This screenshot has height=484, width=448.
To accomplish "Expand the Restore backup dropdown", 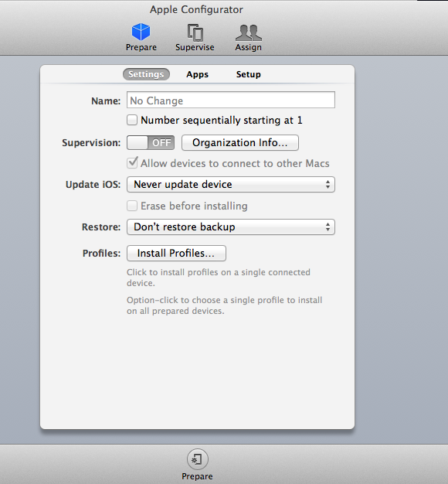I will [231, 227].
